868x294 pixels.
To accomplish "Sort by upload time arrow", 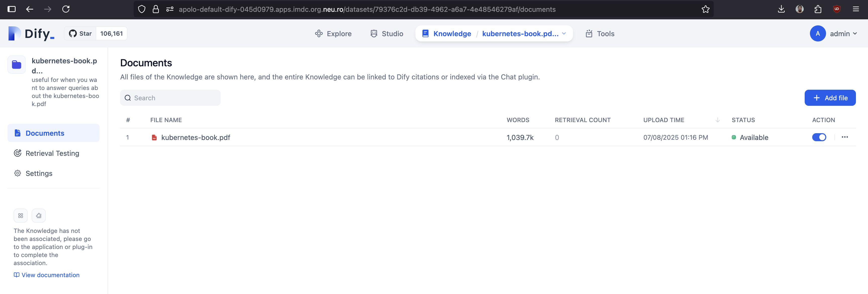I will tap(717, 120).
